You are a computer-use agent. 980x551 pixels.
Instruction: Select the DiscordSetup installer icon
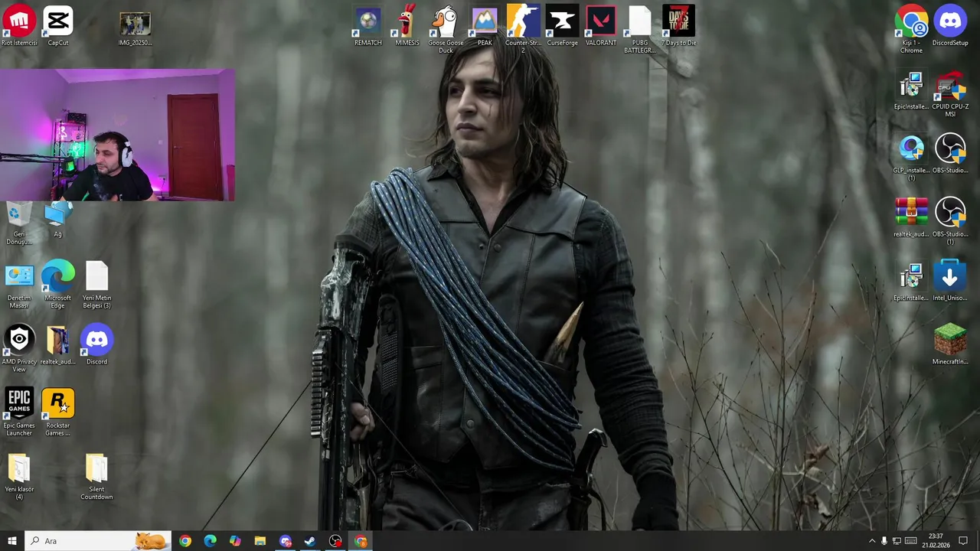click(950, 25)
